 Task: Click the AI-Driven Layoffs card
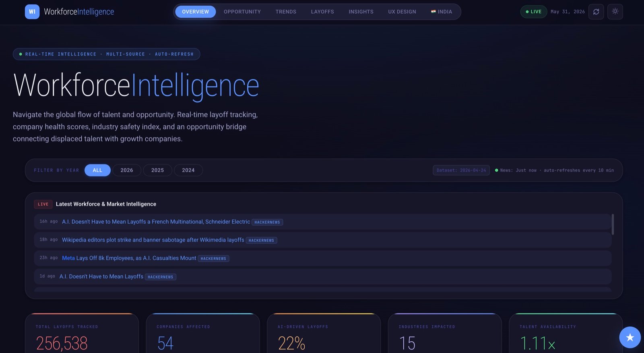pyautogui.click(x=324, y=333)
